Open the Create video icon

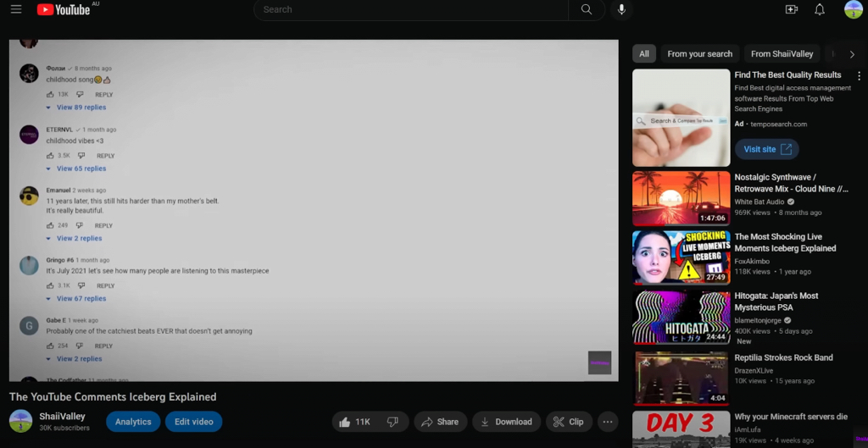click(x=792, y=9)
